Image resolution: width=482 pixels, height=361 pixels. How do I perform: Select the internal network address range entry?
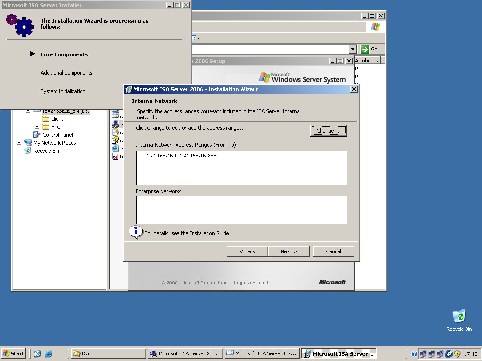181,155
